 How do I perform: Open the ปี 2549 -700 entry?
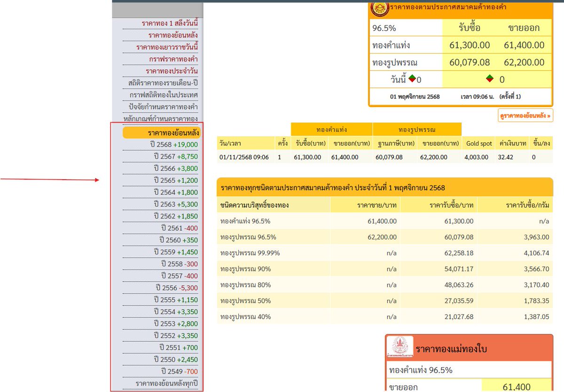[x=179, y=372]
